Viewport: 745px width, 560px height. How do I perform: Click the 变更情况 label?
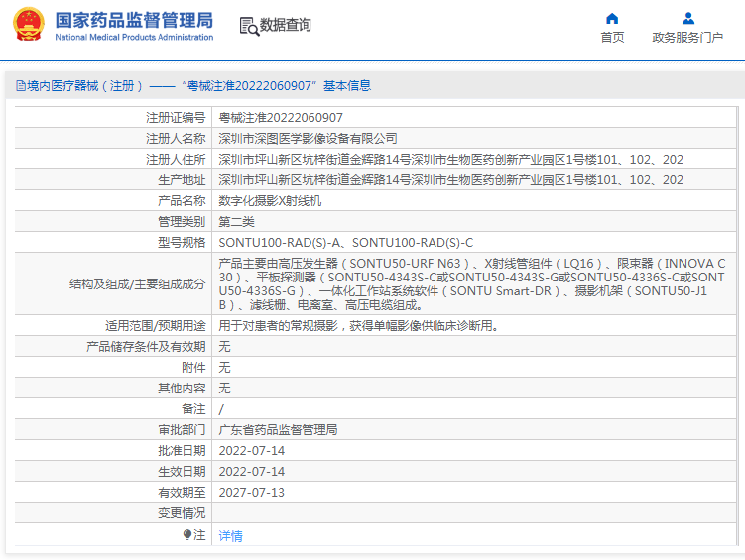coord(182,513)
